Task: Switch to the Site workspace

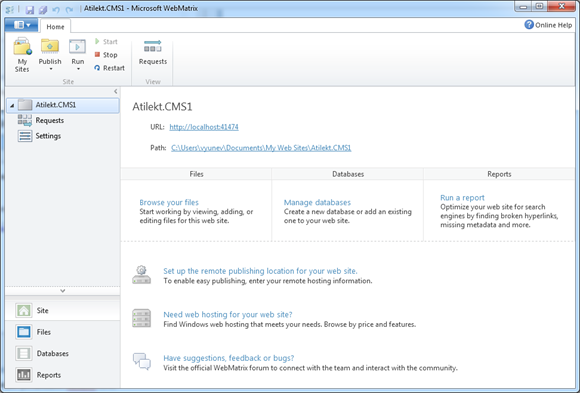Action: (x=63, y=310)
